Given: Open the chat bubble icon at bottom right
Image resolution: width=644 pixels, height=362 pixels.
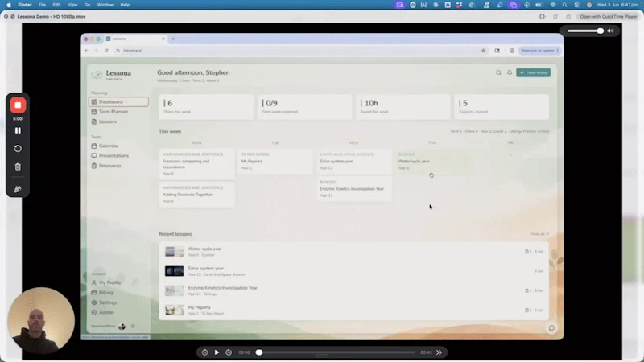Looking at the screenshot, I should point(551,328).
